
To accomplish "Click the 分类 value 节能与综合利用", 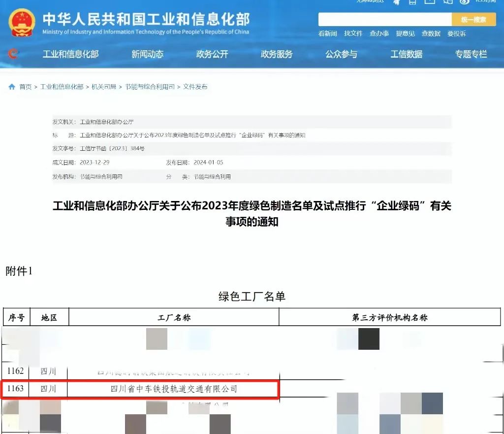I will [212, 177].
